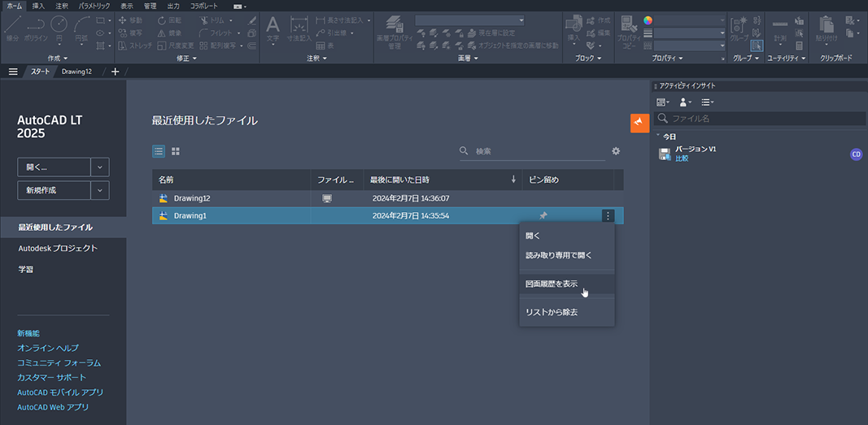
Task: Open the layer selection combo box
Action: 470,20
